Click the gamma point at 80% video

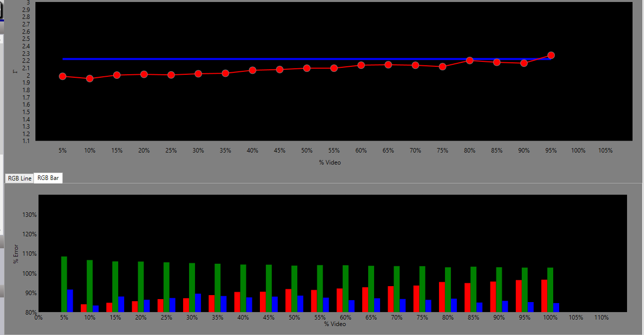(x=469, y=60)
